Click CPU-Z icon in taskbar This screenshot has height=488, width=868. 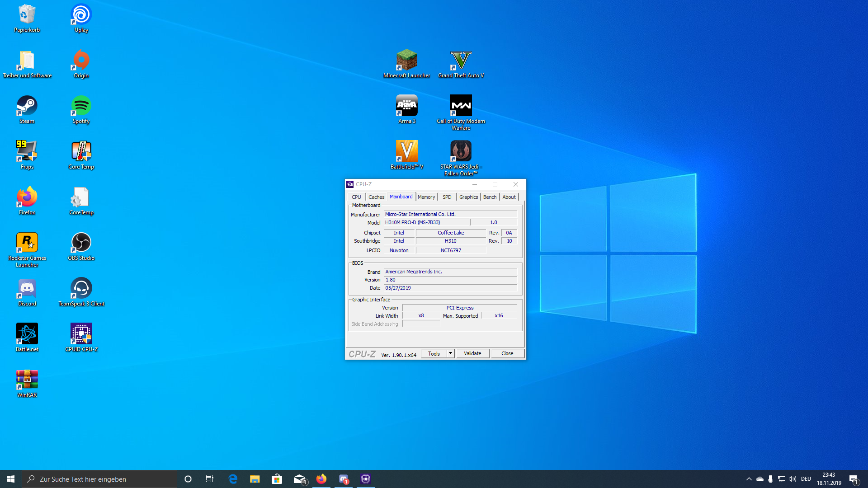[366, 479]
